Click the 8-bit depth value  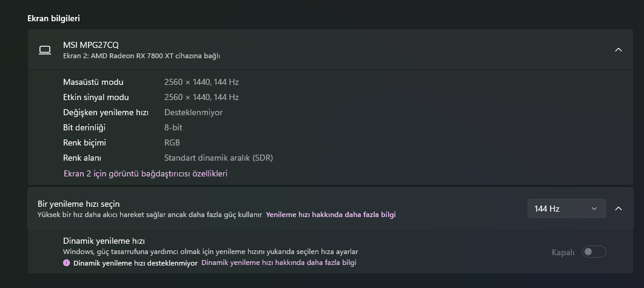[x=173, y=127]
